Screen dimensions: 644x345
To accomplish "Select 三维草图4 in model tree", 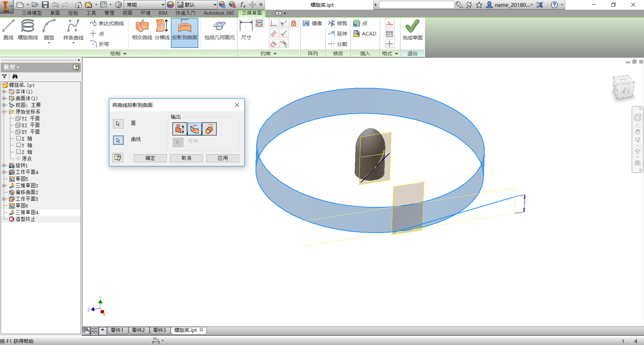I will click(x=27, y=212).
